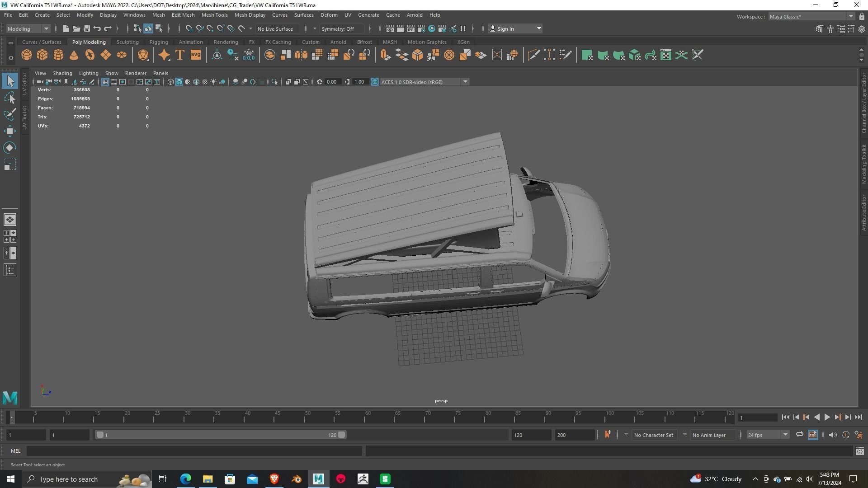The height and width of the screenshot is (488, 868).
Task: Click the Super Shape star icon
Action: pos(164,55)
